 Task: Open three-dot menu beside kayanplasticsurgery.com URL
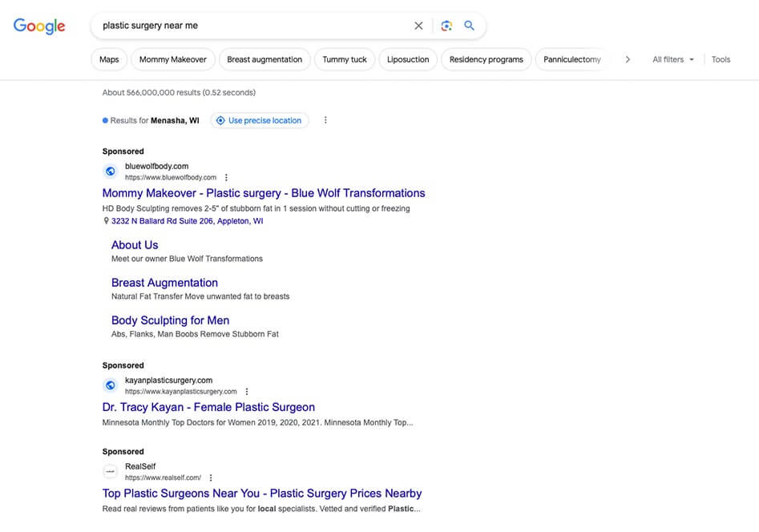(247, 392)
